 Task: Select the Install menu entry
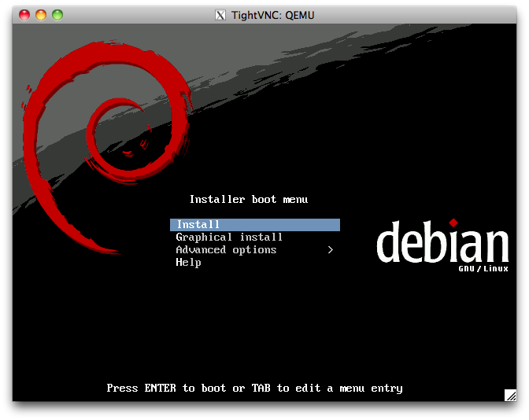coord(255,225)
